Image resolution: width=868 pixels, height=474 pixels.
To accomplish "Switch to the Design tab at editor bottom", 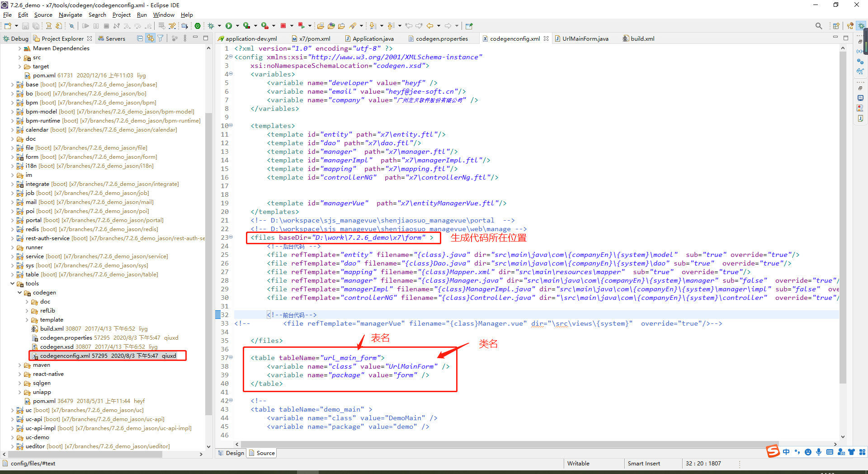I will (234, 453).
